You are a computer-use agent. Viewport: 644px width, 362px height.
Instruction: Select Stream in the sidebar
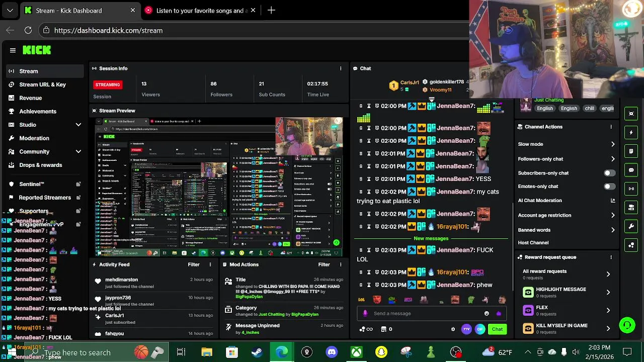tap(45, 71)
